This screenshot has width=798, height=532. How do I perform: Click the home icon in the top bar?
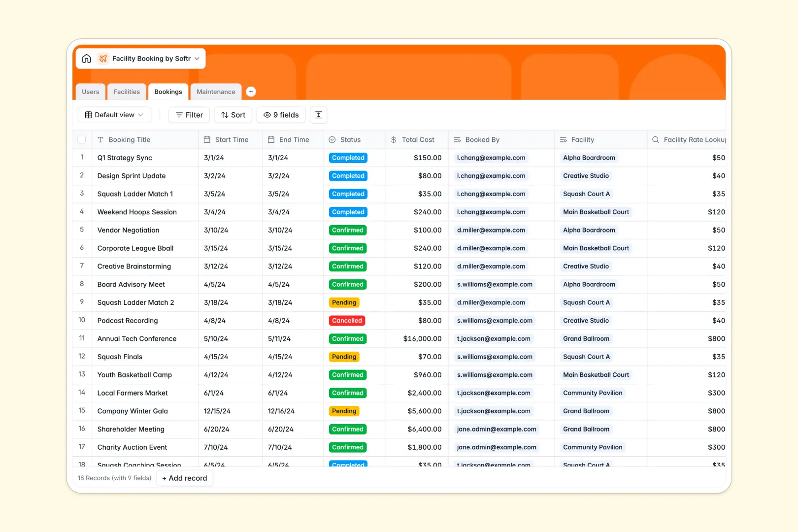point(86,58)
